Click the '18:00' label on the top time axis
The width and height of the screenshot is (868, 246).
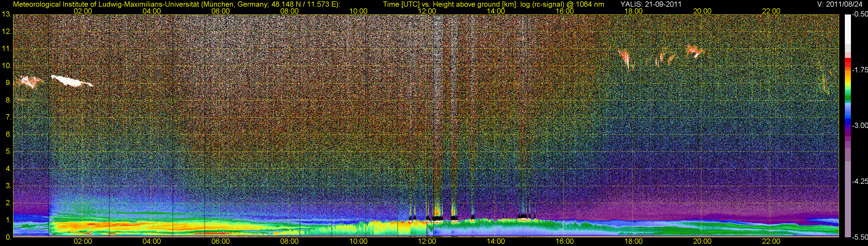click(633, 11)
